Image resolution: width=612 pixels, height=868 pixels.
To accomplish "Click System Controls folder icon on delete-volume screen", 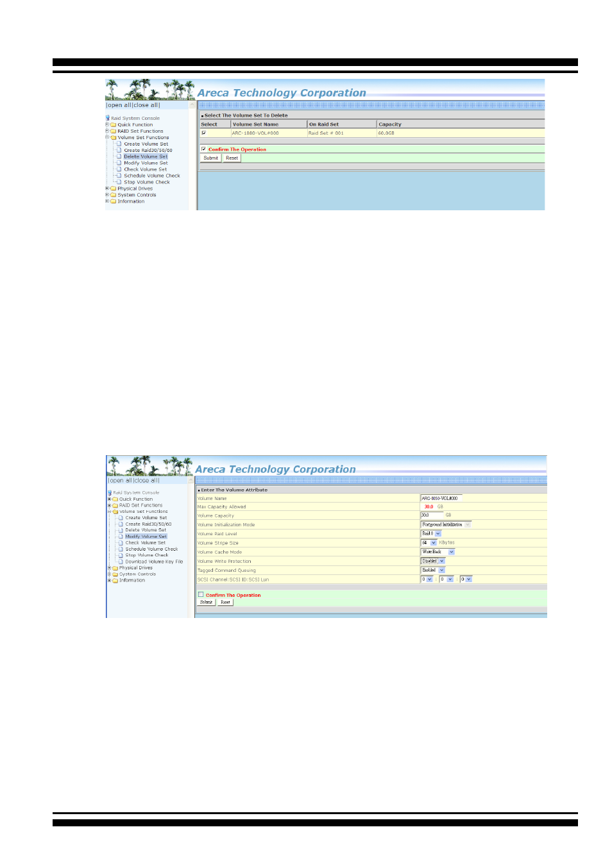I will coord(114,195).
